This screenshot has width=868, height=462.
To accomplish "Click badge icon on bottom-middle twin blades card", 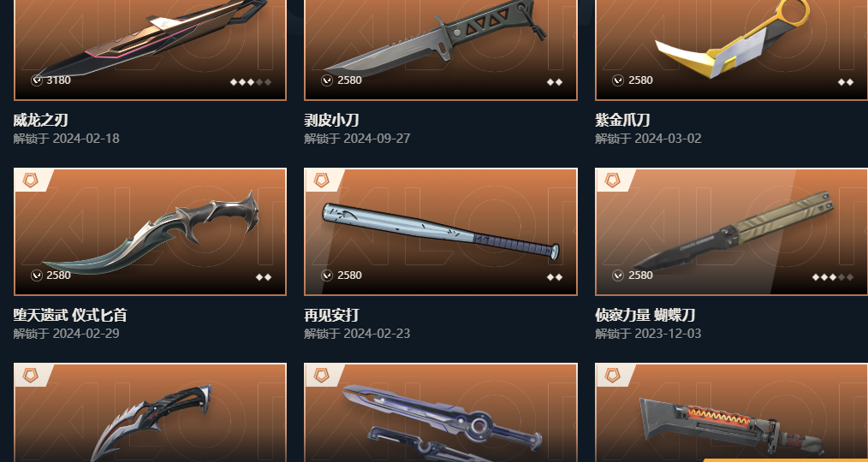I will pyautogui.click(x=321, y=375).
